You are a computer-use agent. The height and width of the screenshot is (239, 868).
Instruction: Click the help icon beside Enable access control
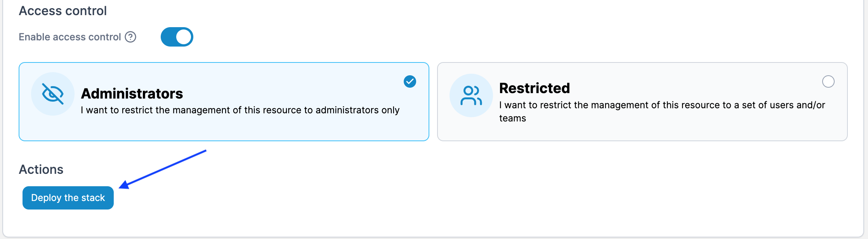click(130, 37)
